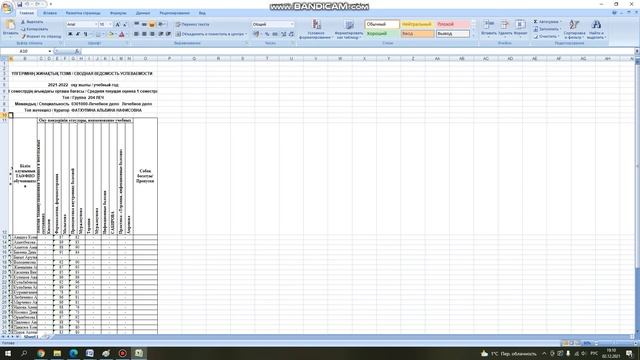The height and width of the screenshot is (360, 640).
Task: Toggle italic formatting
Action: coord(78,34)
